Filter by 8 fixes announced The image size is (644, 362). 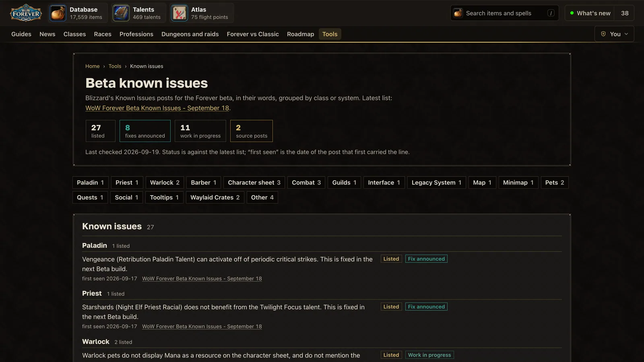[x=145, y=131]
